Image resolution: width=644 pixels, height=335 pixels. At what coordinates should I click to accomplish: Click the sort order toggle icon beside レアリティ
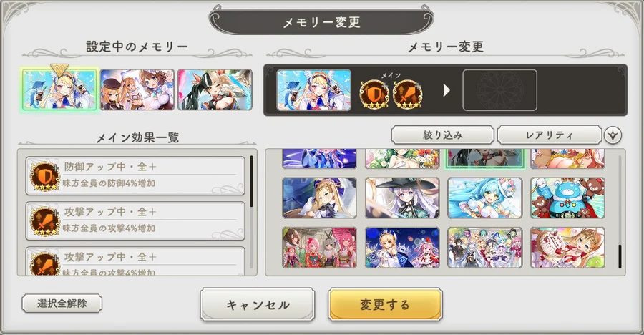613,135
